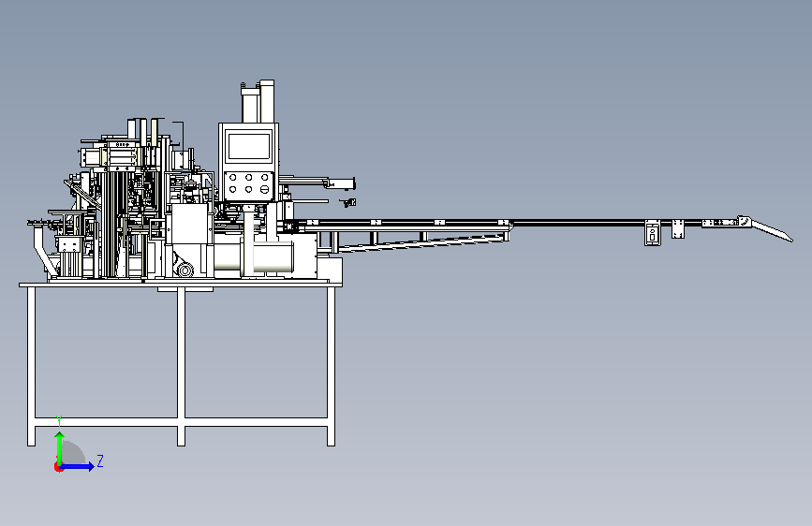812x526 pixels.
Task: Select the middle leg of the machine table
Action: (181, 366)
